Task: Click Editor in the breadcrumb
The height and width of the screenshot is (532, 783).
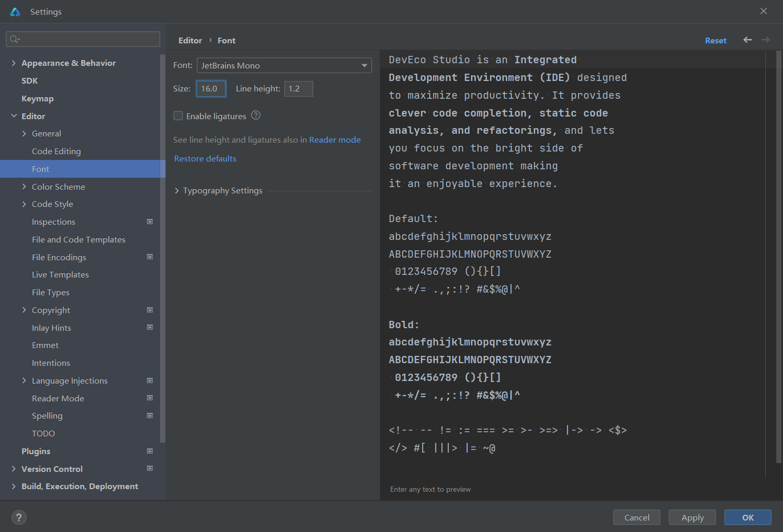Action: 190,40
